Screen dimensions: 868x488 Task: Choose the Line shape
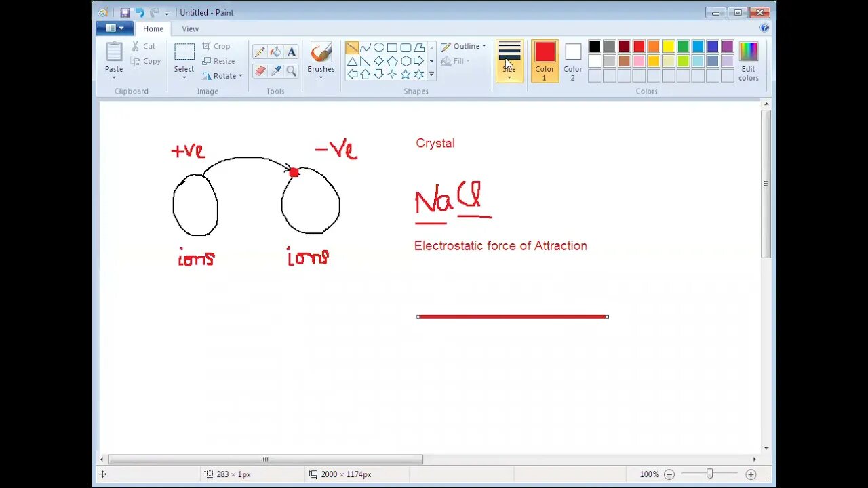coord(352,47)
